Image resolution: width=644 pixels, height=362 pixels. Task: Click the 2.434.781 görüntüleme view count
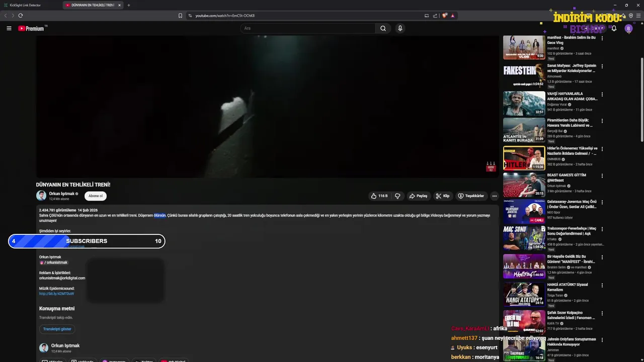[x=57, y=210]
